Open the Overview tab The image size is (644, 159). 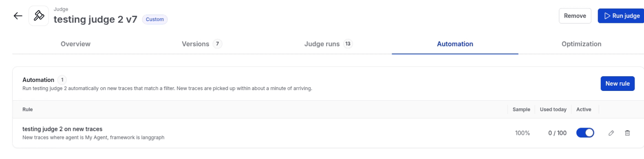point(75,44)
